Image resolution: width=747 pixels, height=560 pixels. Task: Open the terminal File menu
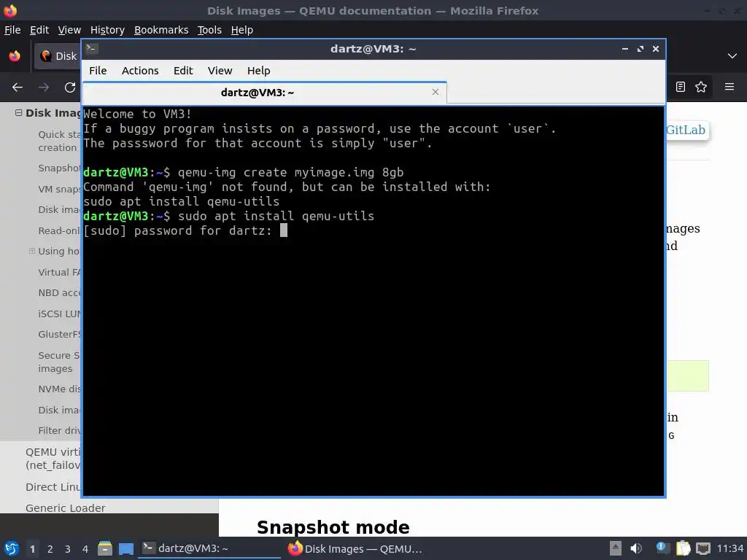pos(98,71)
